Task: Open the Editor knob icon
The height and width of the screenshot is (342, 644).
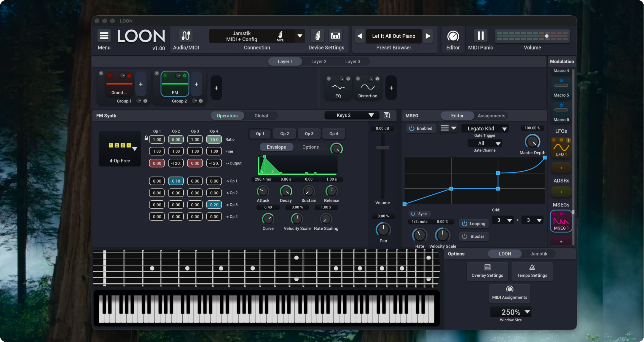Action: [x=453, y=36]
